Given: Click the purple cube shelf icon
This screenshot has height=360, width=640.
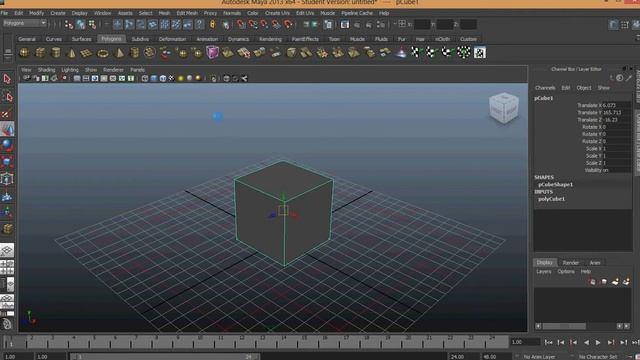Looking at the screenshot, I should pos(212,52).
